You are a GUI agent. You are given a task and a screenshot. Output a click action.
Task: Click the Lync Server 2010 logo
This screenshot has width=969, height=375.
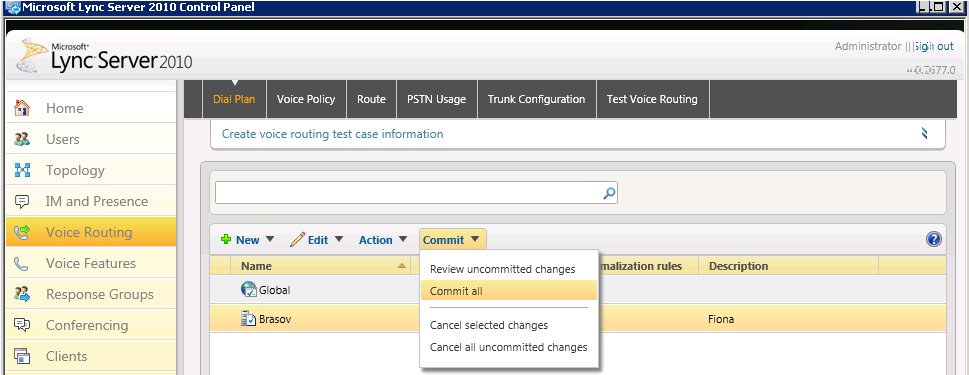pos(104,57)
